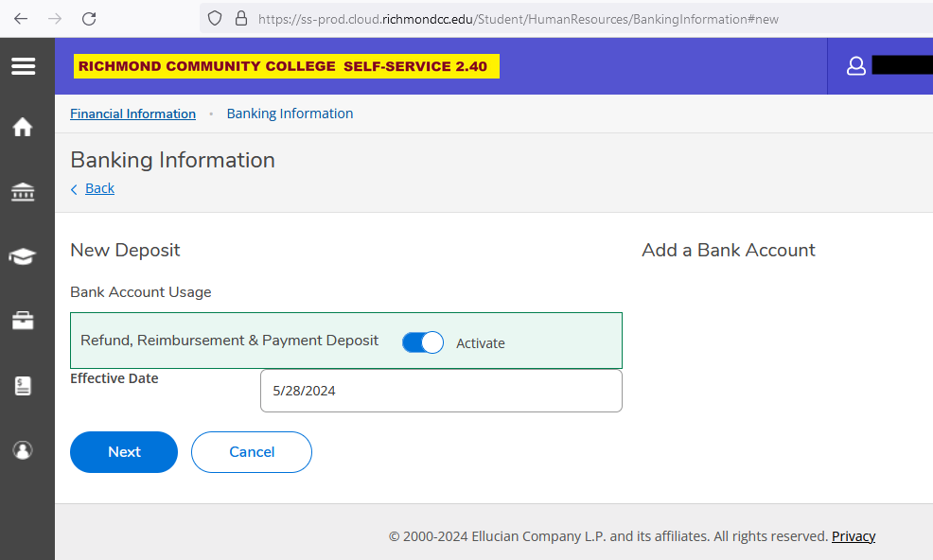
Task: Click the browser address bar URL
Action: click(518, 19)
